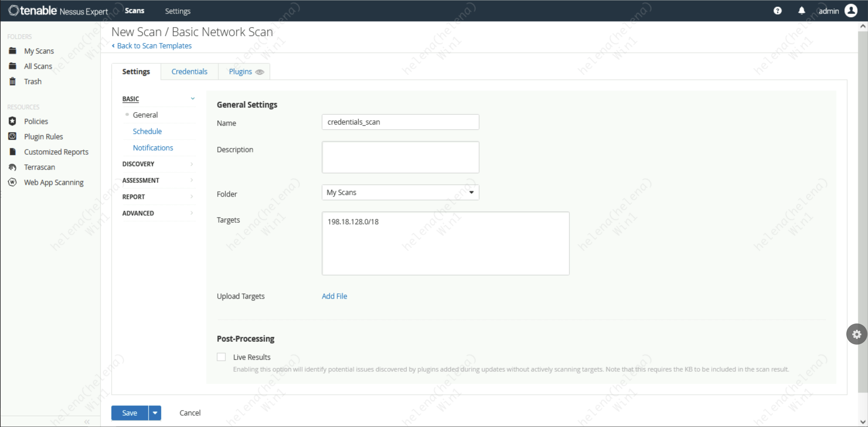Click the Policies shield icon

[x=13, y=121]
